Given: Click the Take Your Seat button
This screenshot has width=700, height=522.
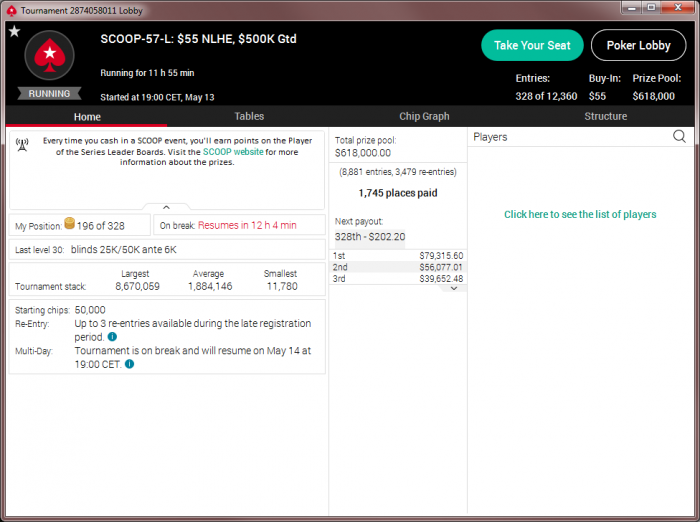Looking at the screenshot, I should click(x=532, y=45).
